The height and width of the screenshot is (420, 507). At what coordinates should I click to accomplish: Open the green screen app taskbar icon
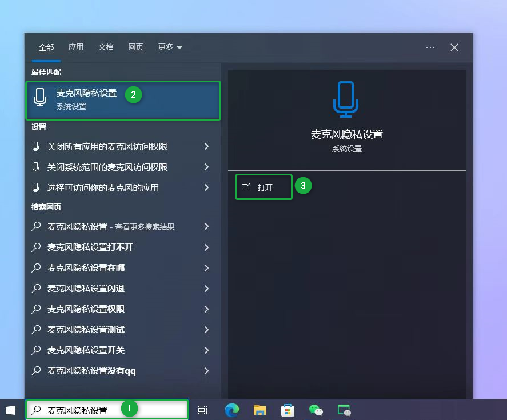point(344,410)
